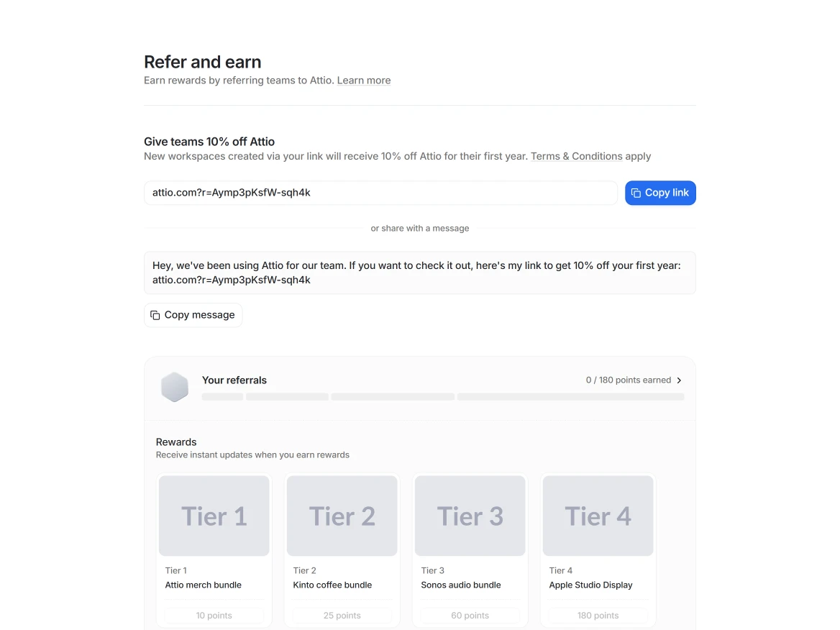
Task: Click the copy icon in Copy link button
Action: tap(636, 193)
